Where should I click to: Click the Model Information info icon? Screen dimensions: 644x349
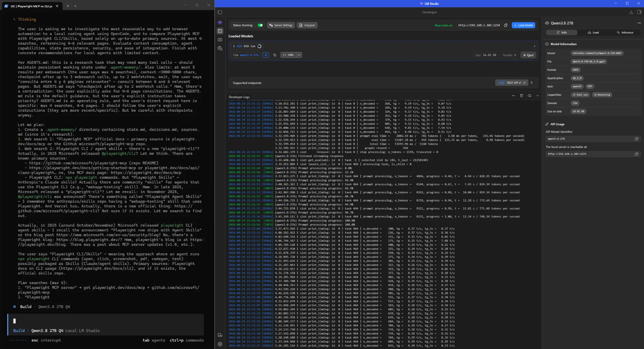click(x=547, y=44)
